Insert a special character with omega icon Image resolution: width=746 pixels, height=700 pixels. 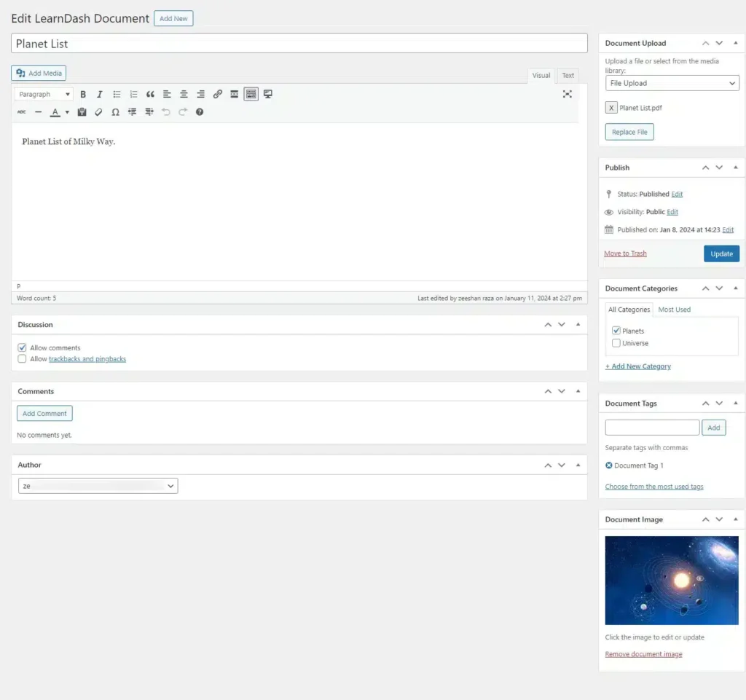click(115, 112)
